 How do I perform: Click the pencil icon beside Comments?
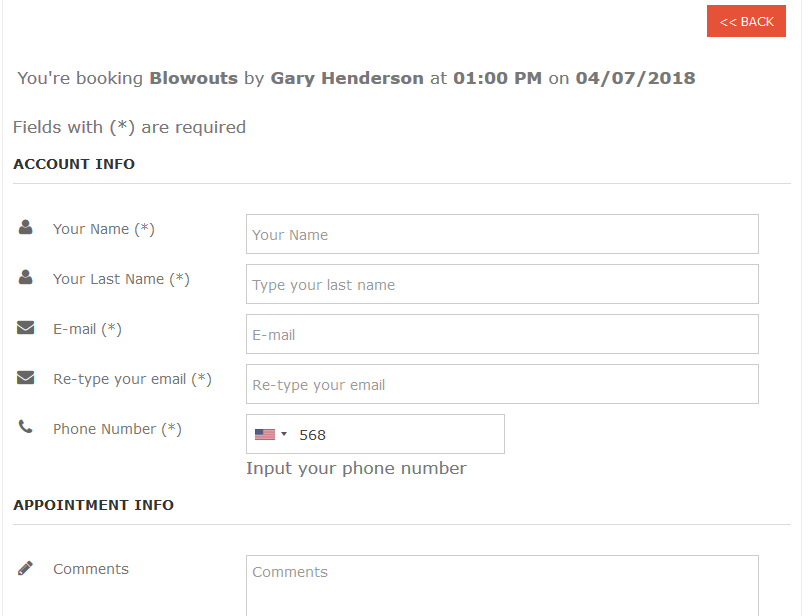pyautogui.click(x=25, y=568)
